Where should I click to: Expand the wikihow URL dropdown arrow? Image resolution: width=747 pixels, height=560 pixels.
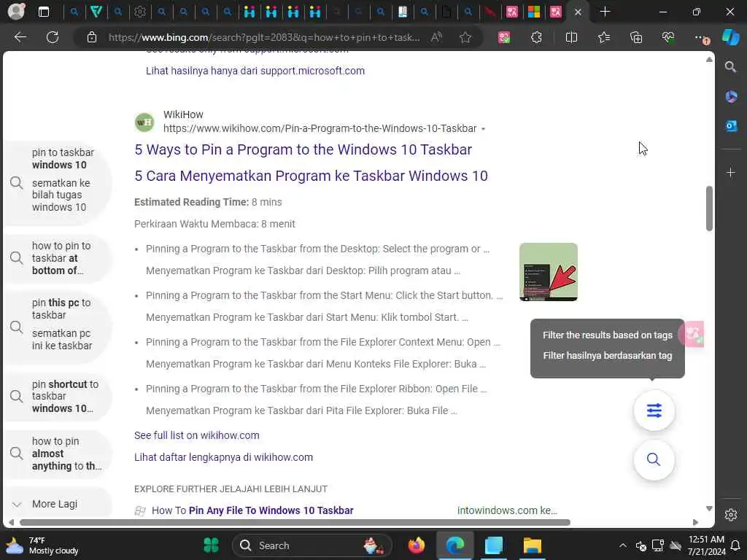tap(483, 129)
